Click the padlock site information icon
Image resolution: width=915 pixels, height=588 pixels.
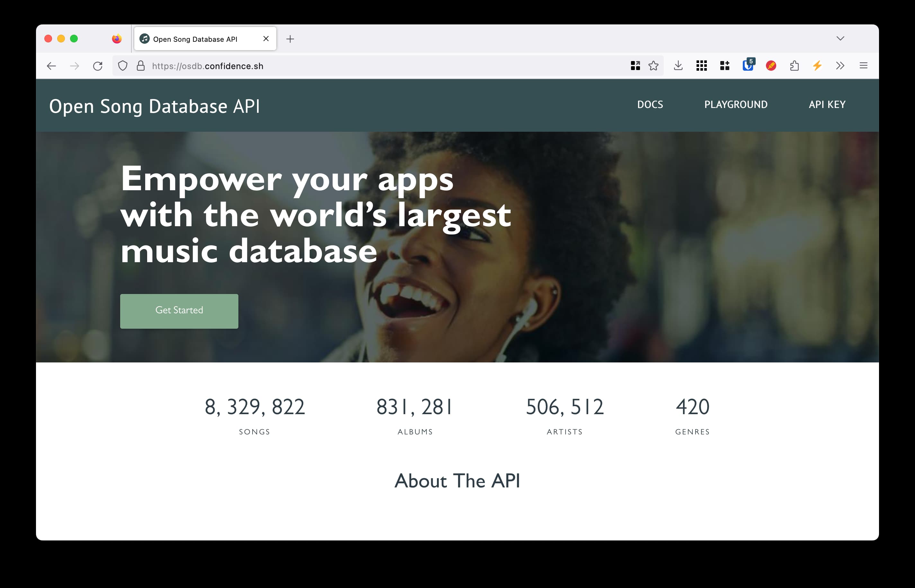point(140,66)
